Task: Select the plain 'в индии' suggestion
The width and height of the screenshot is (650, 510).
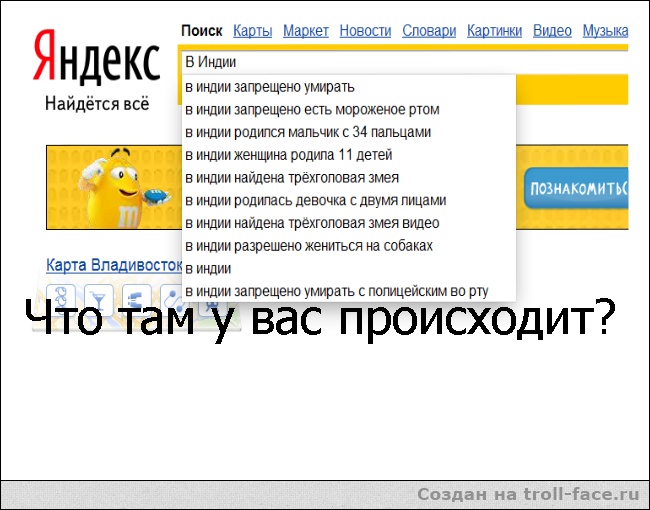Action: (x=349, y=269)
